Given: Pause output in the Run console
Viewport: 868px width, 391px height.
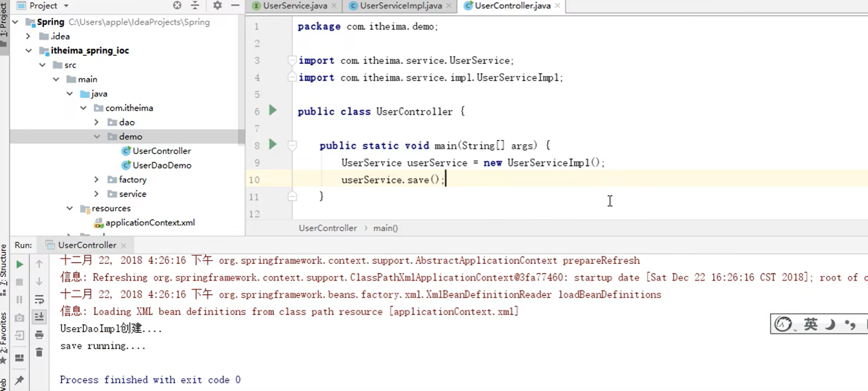Looking at the screenshot, I should tap(19, 299).
